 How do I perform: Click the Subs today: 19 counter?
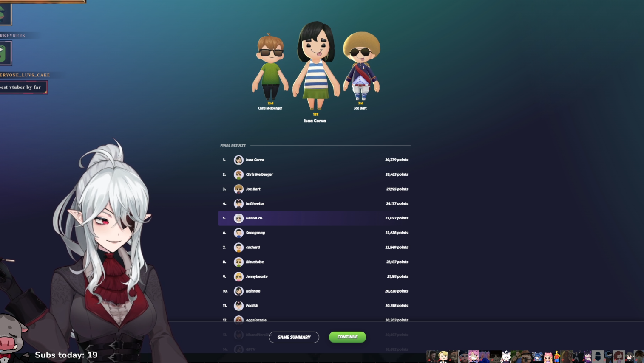pyautogui.click(x=66, y=355)
